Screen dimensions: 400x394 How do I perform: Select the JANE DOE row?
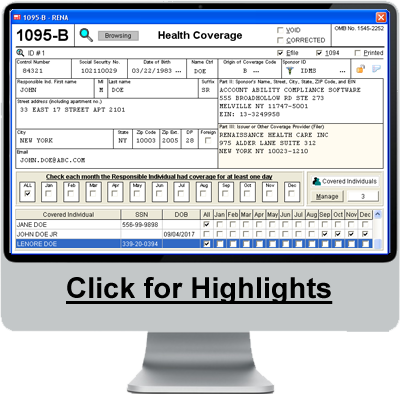[195, 224]
